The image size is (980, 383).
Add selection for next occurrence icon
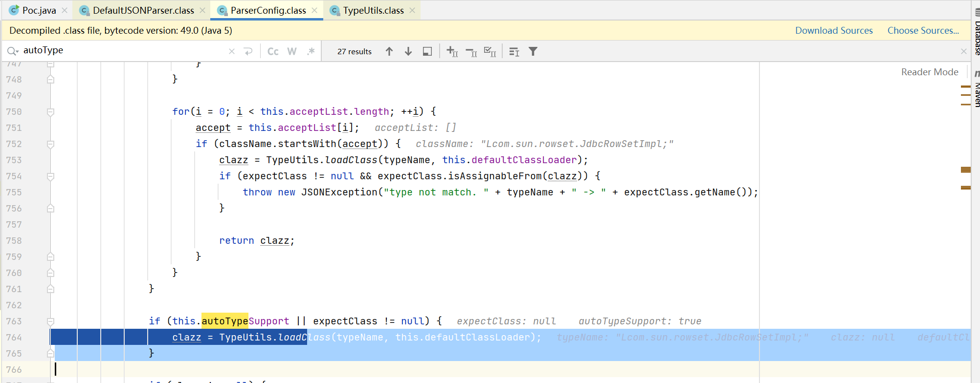[x=452, y=51]
